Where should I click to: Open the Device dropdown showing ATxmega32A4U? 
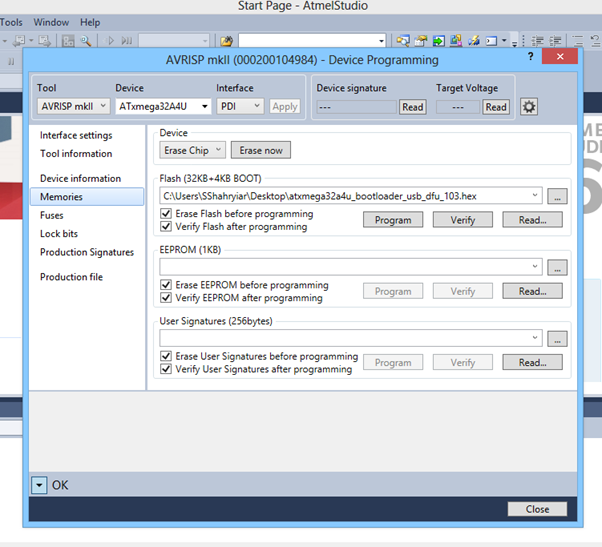tap(164, 106)
